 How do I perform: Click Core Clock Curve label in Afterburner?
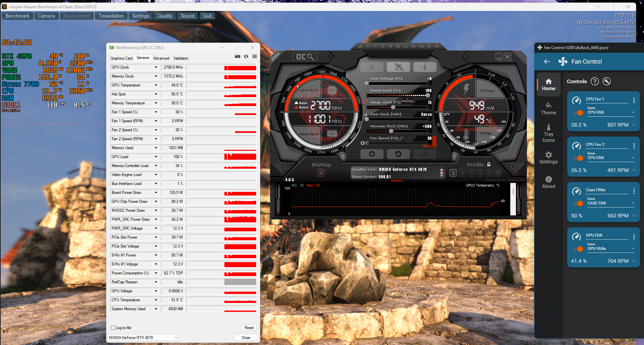click(x=426, y=114)
